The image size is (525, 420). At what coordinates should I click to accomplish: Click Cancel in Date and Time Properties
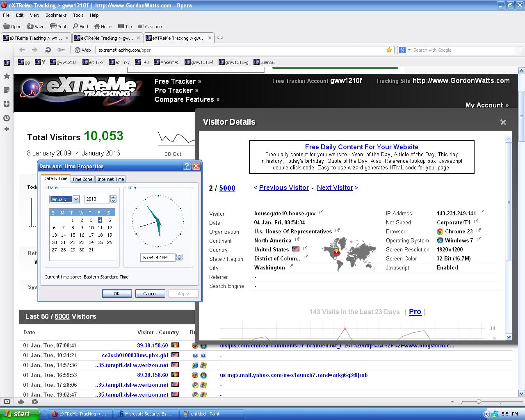(x=150, y=294)
